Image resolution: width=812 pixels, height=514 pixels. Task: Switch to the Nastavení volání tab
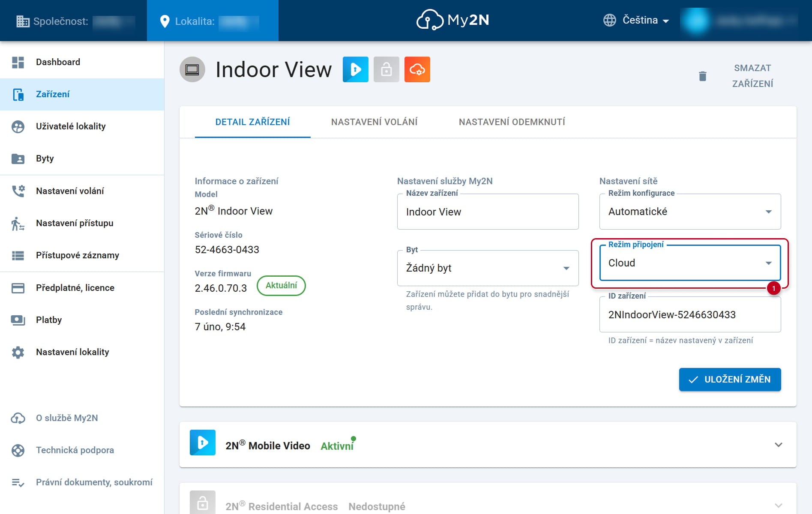(x=375, y=122)
